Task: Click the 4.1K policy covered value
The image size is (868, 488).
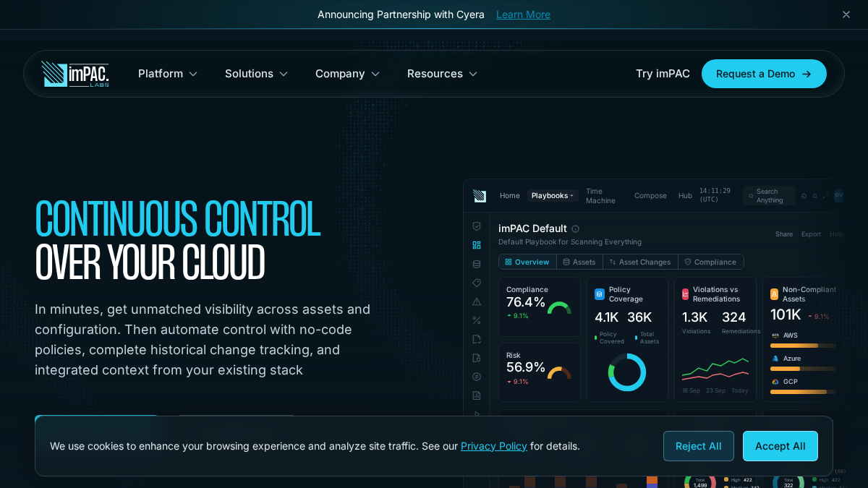Action: [607, 317]
